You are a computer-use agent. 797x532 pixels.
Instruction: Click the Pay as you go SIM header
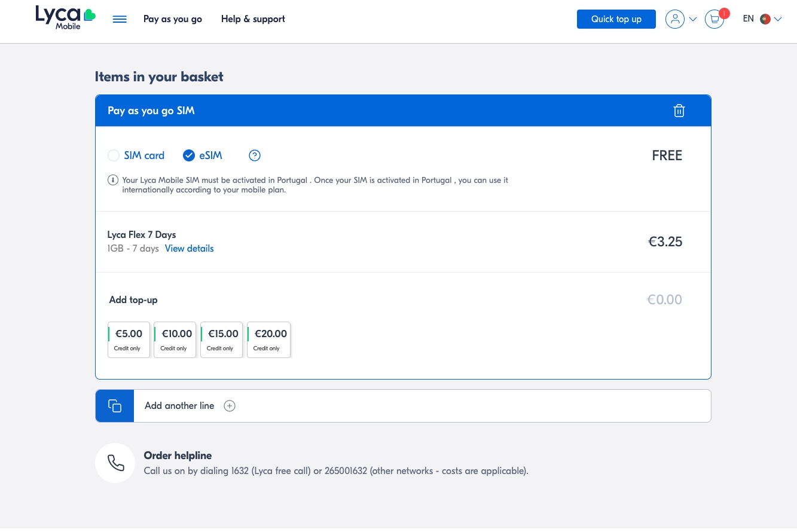pos(151,111)
